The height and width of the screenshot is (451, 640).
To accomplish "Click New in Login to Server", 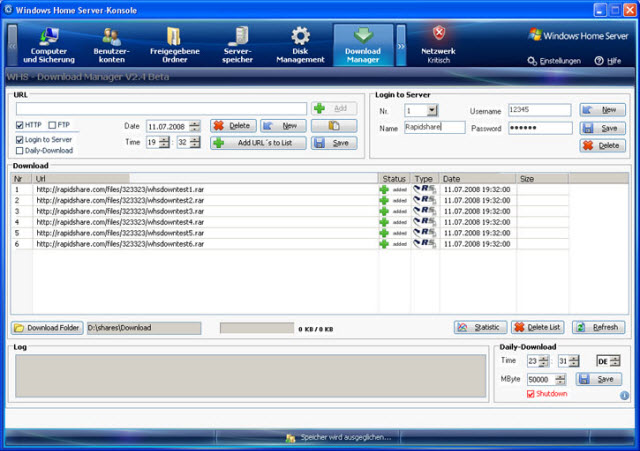I will pos(602,110).
